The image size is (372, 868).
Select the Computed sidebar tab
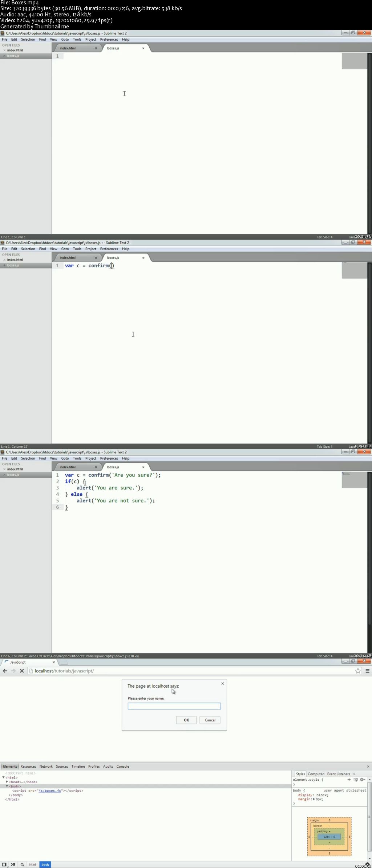click(x=316, y=774)
